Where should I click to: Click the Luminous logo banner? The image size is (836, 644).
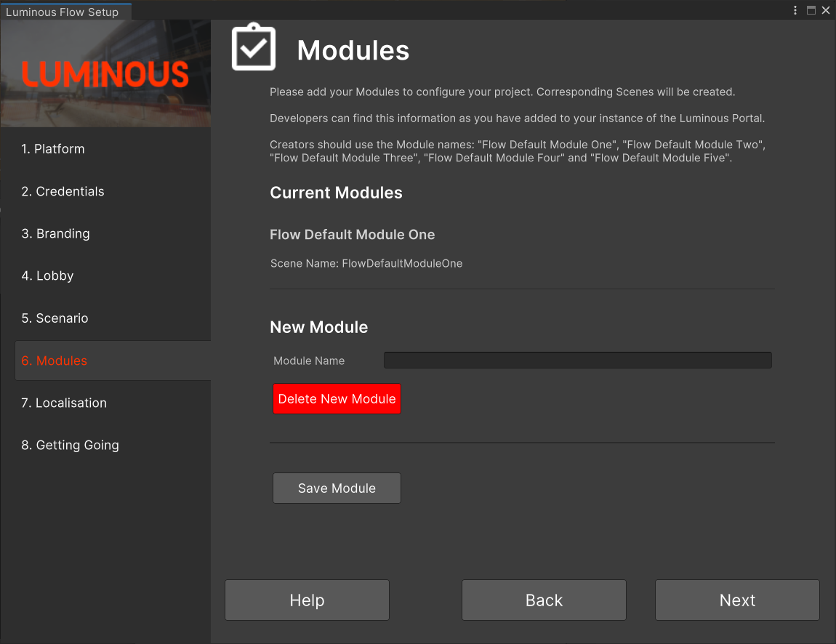coord(105,74)
